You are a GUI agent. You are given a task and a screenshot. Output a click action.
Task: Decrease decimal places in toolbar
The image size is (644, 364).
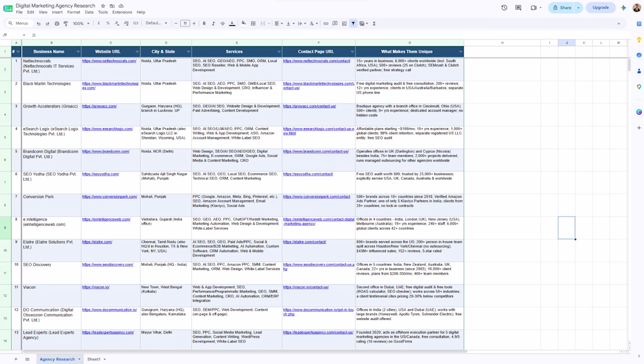pos(117,23)
